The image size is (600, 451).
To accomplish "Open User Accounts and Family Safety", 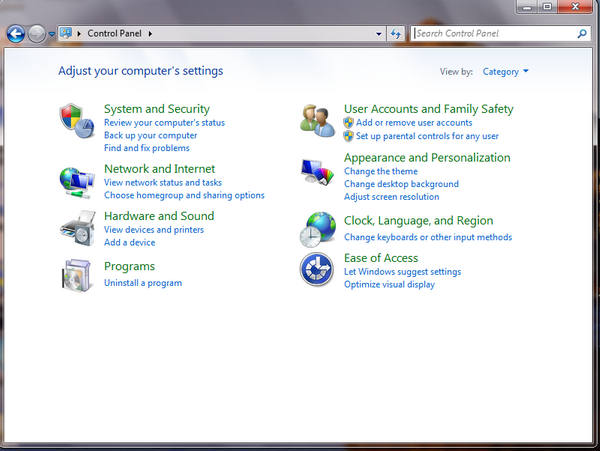I will click(x=429, y=109).
